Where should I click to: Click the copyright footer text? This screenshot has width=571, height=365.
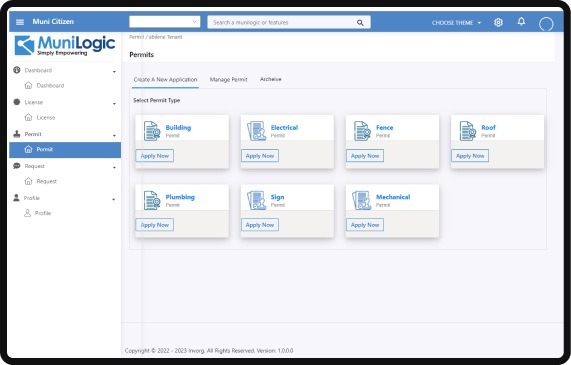pyautogui.click(x=209, y=350)
